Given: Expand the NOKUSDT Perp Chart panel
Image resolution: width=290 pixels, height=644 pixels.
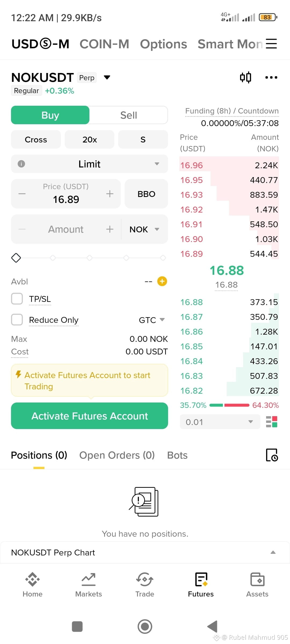Looking at the screenshot, I should coord(145,552).
